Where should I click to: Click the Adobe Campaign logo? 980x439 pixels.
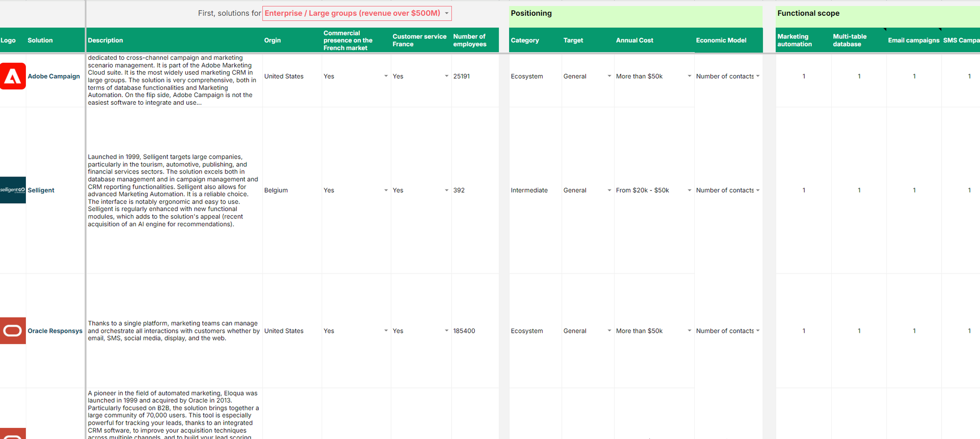tap(13, 76)
